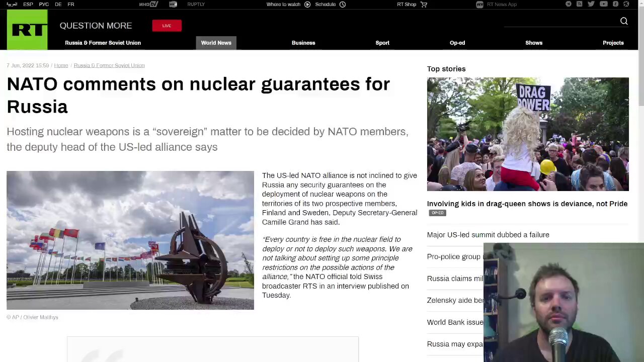Click the RT News App icon

[479, 4]
